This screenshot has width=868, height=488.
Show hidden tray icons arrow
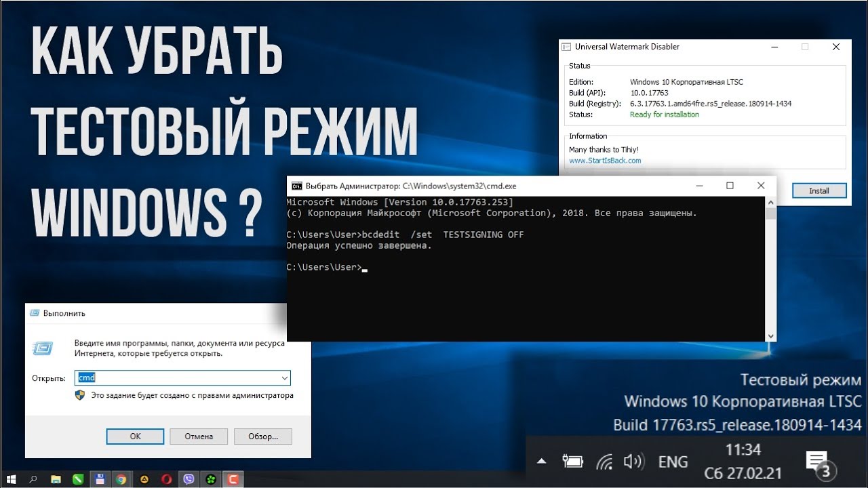pos(541,462)
